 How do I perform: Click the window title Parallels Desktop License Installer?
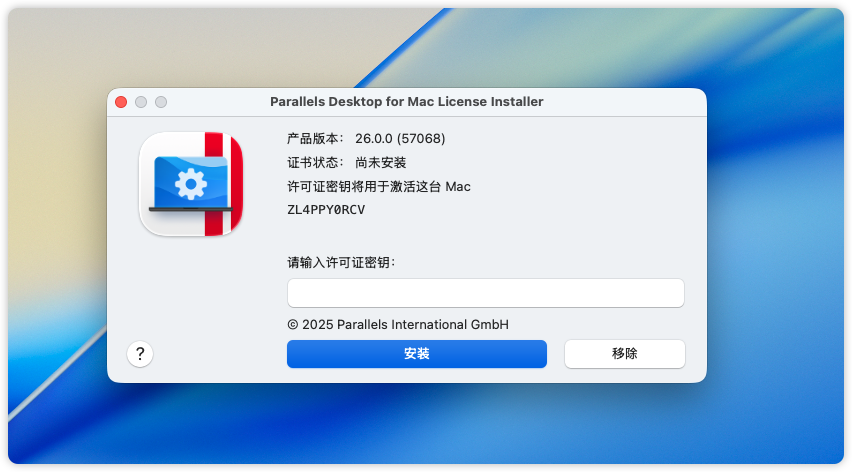tap(406, 102)
